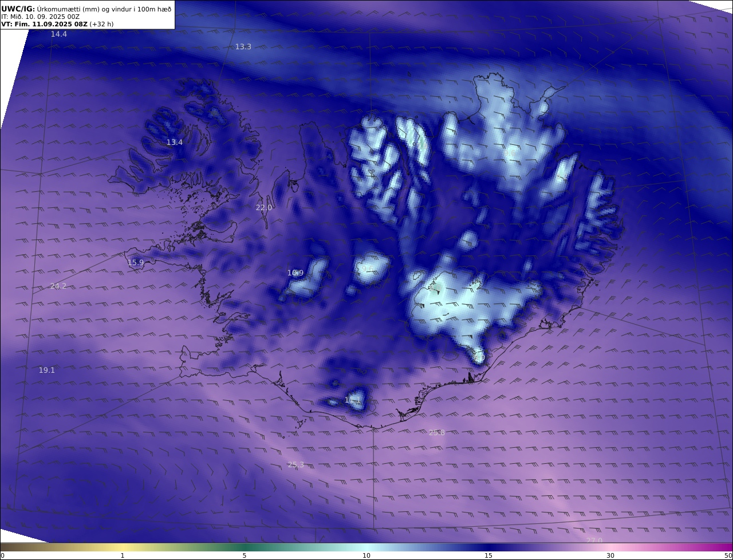Image resolution: width=733 pixels, height=560 pixels.
Task: Click the colorbar tick label 1
Action: coord(123,555)
